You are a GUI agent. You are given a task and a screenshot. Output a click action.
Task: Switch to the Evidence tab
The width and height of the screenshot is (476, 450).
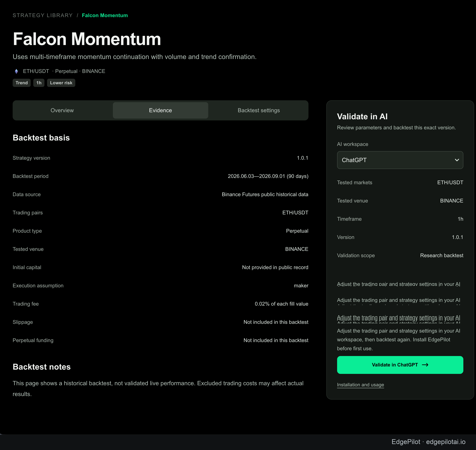click(160, 110)
